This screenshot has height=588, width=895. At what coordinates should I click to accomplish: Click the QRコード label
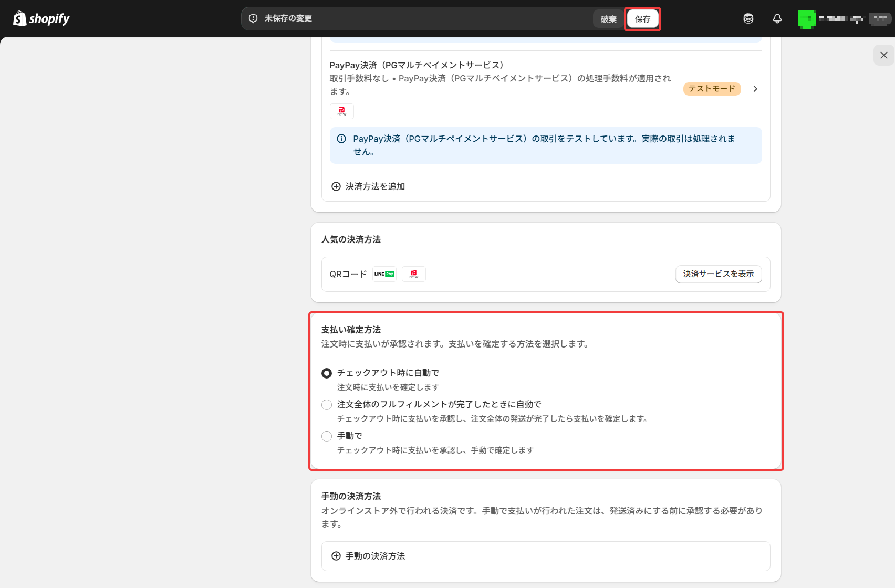(348, 274)
